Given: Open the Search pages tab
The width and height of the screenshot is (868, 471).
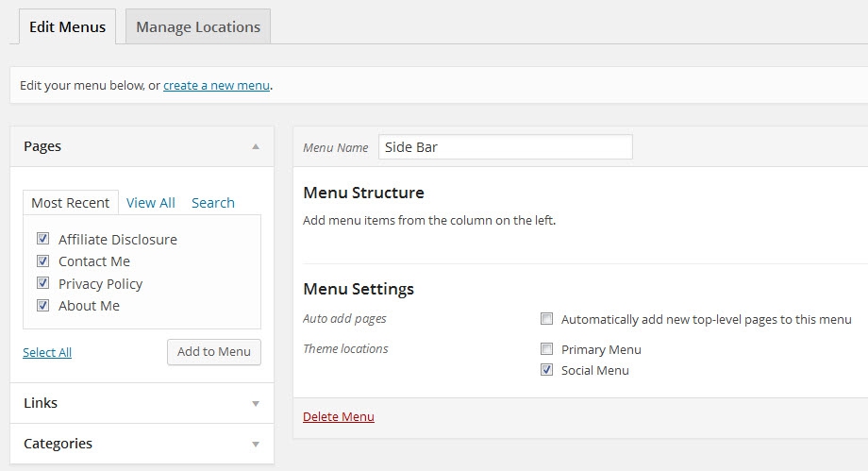Looking at the screenshot, I should (212, 203).
